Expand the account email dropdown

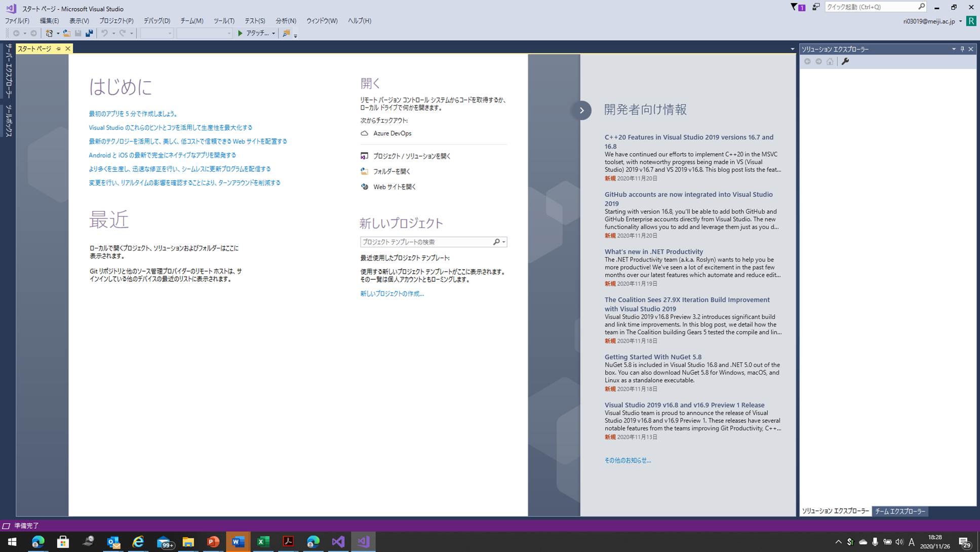pos(960,21)
